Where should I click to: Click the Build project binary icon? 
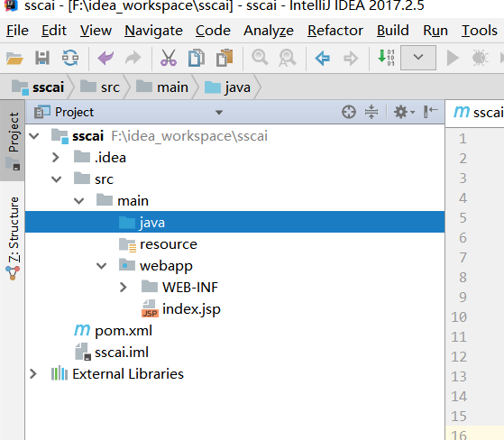386,58
